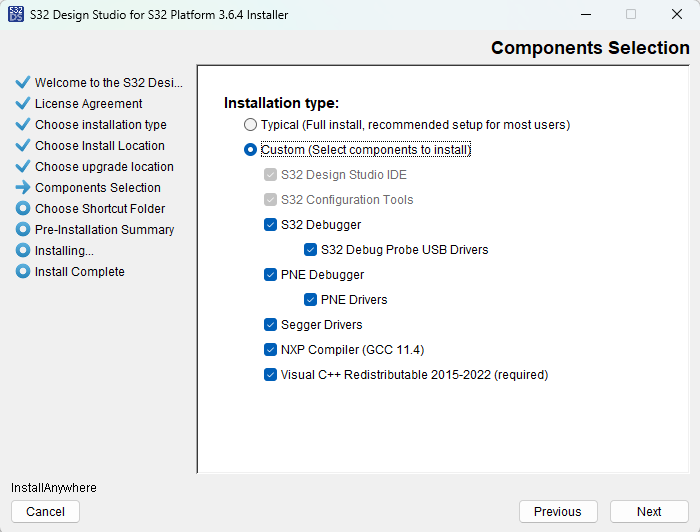This screenshot has height=532, width=700.
Task: Uncheck the PNE Debugger checkbox
Action: coord(270,274)
